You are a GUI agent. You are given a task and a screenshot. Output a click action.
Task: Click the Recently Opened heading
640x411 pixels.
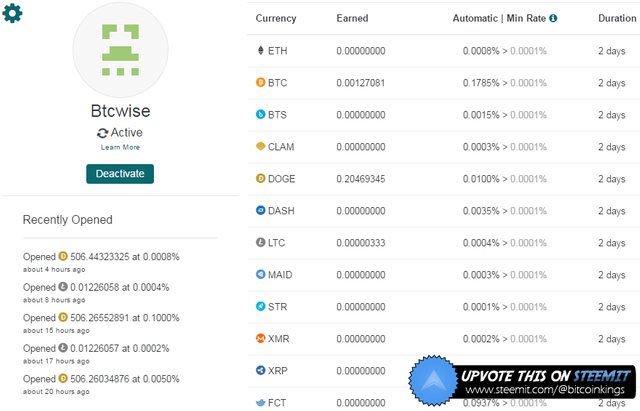point(68,220)
